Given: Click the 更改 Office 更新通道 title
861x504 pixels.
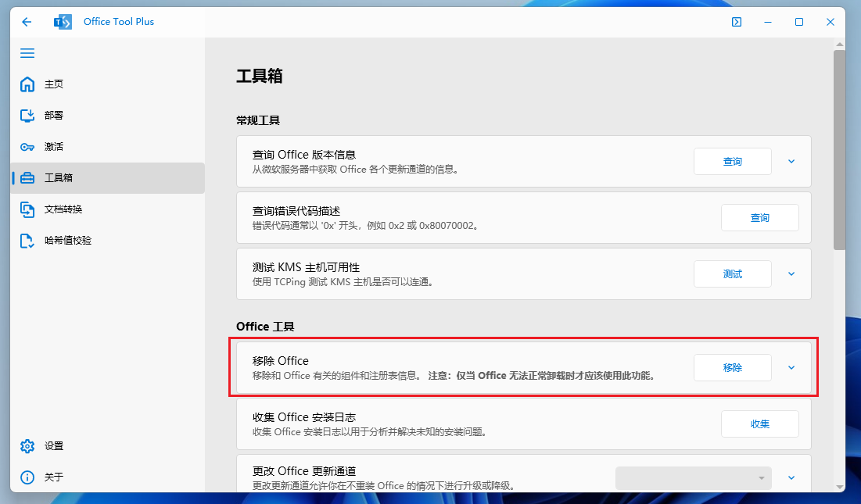Looking at the screenshot, I should click(304, 471).
